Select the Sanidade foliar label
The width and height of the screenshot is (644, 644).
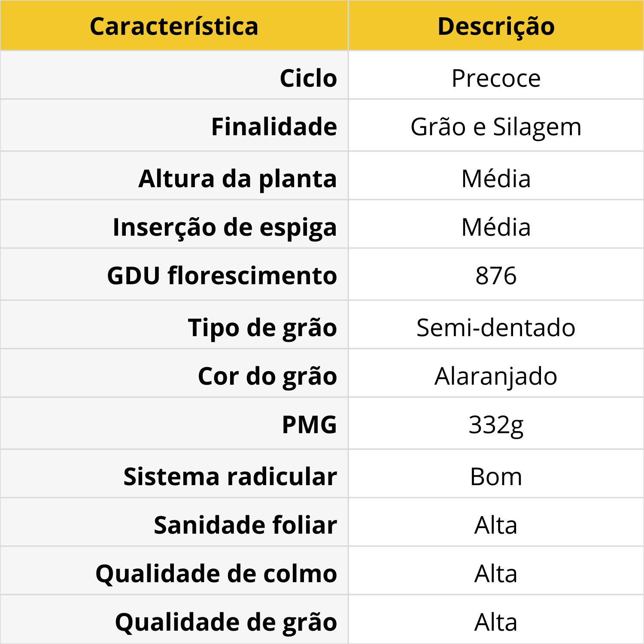click(246, 525)
